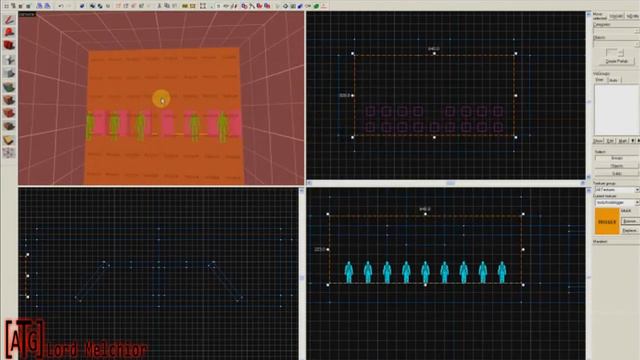Image resolution: width=640 pixels, height=360 pixels.
Task: Toggle the 3D grid icon
Action: [x=14, y=6]
